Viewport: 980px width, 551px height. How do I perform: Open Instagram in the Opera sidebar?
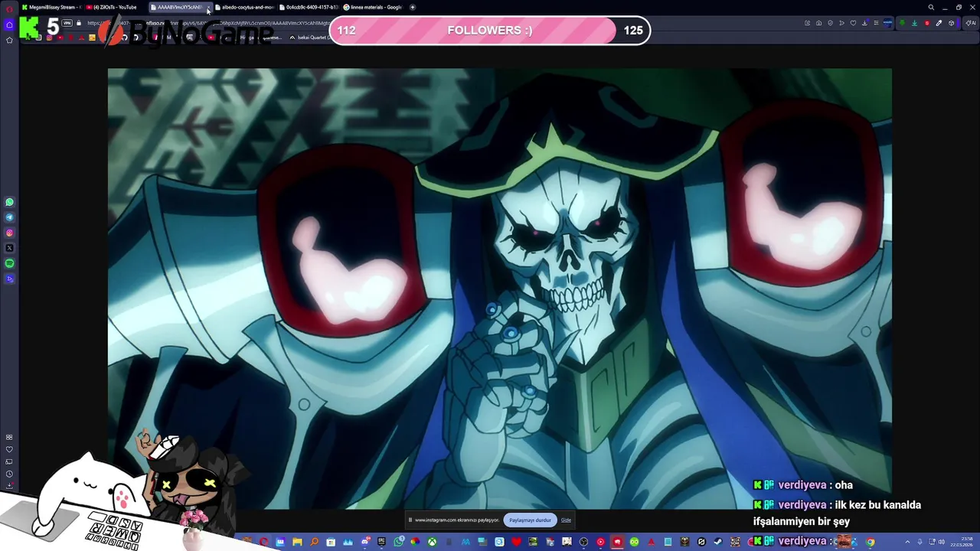pyautogui.click(x=9, y=233)
